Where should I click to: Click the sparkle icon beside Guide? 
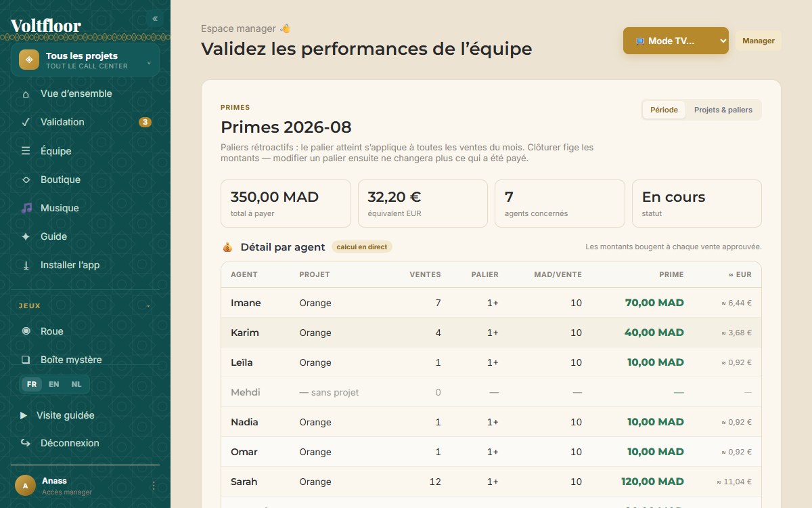[x=26, y=236]
